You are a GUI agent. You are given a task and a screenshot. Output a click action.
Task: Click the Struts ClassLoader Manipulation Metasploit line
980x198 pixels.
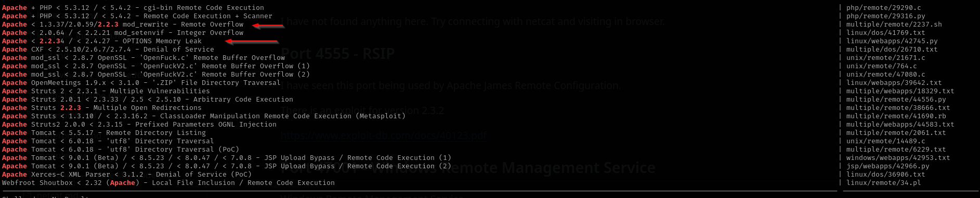coord(204,116)
